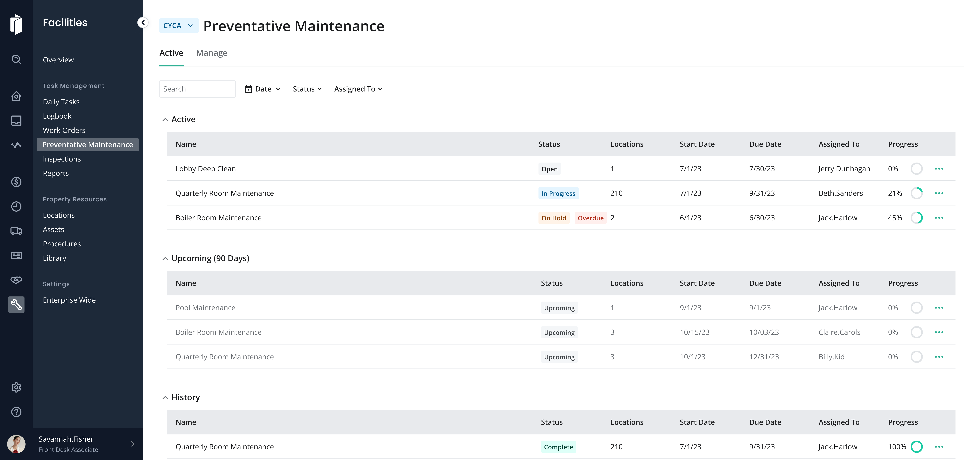Open the Assigned To filter dropdown
The height and width of the screenshot is (460, 980).
pos(358,89)
